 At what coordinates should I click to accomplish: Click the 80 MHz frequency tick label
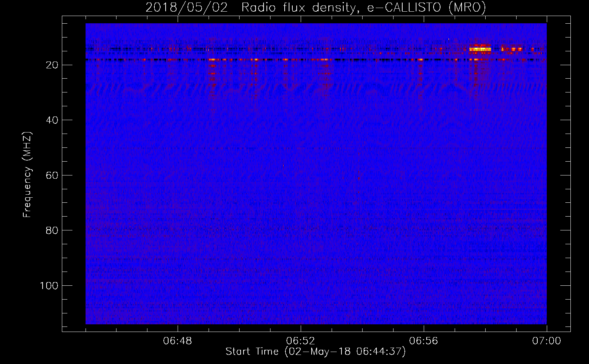pyautogui.click(x=52, y=230)
